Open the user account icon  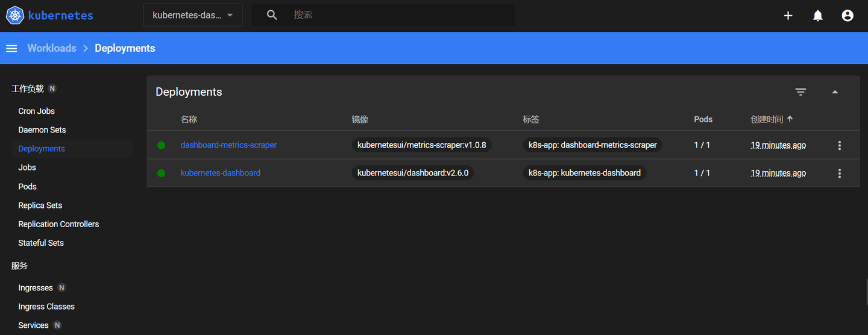[848, 16]
